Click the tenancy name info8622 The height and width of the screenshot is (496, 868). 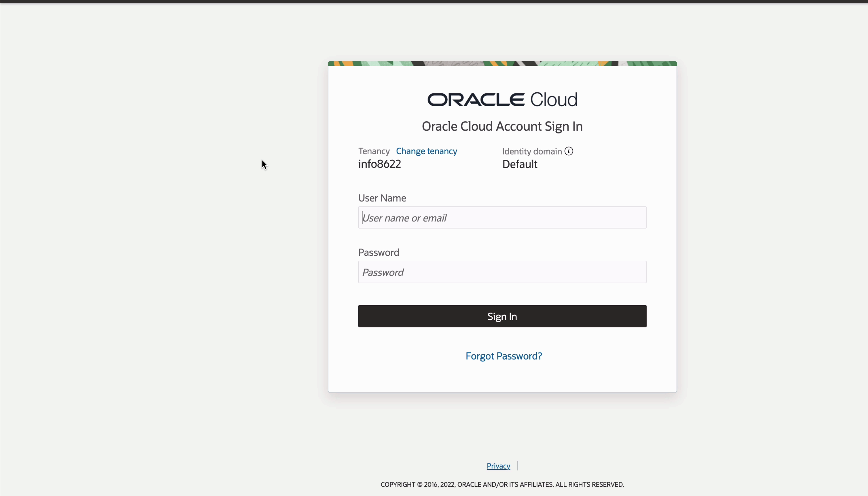pyautogui.click(x=379, y=164)
